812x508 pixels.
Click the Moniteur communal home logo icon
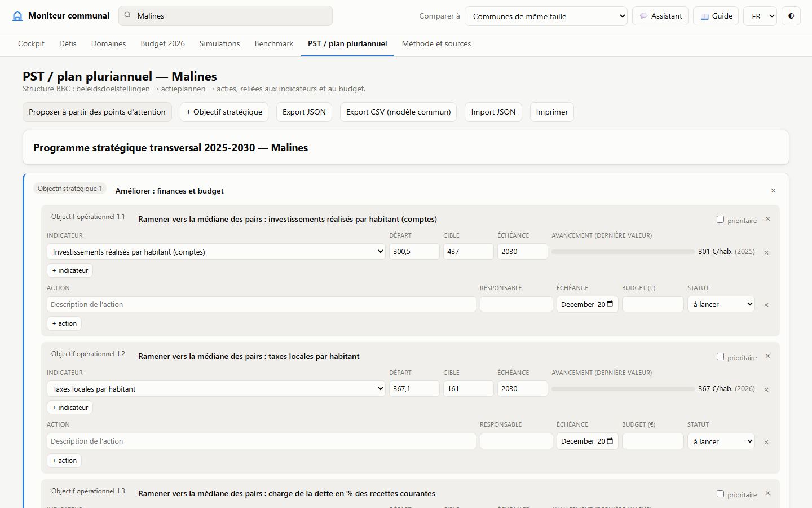pyautogui.click(x=17, y=16)
